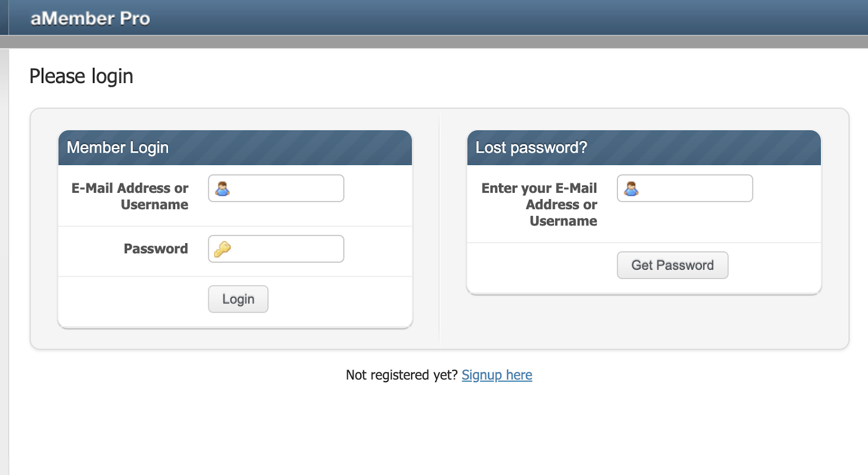Click the vertical divider between the two panels
This screenshot has width=868, height=475.
(439, 228)
